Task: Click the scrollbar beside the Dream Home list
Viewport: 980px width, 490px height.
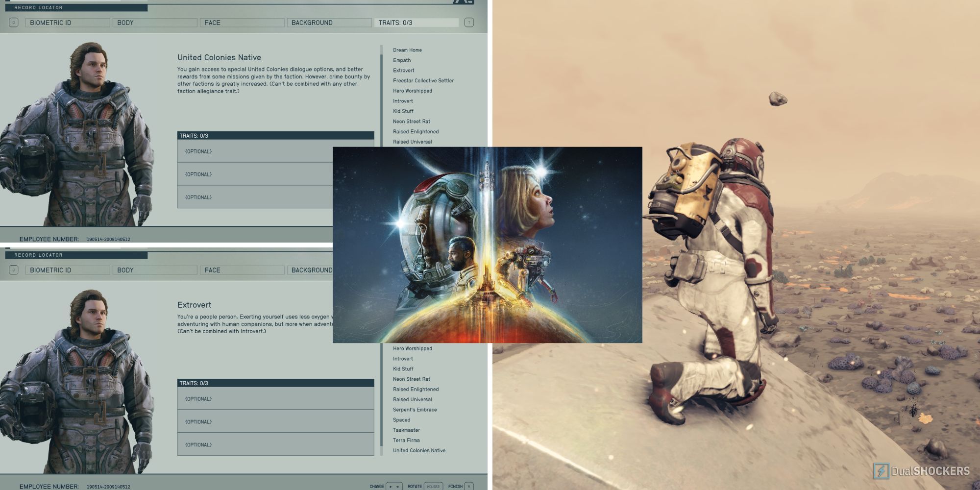Action: click(382, 96)
